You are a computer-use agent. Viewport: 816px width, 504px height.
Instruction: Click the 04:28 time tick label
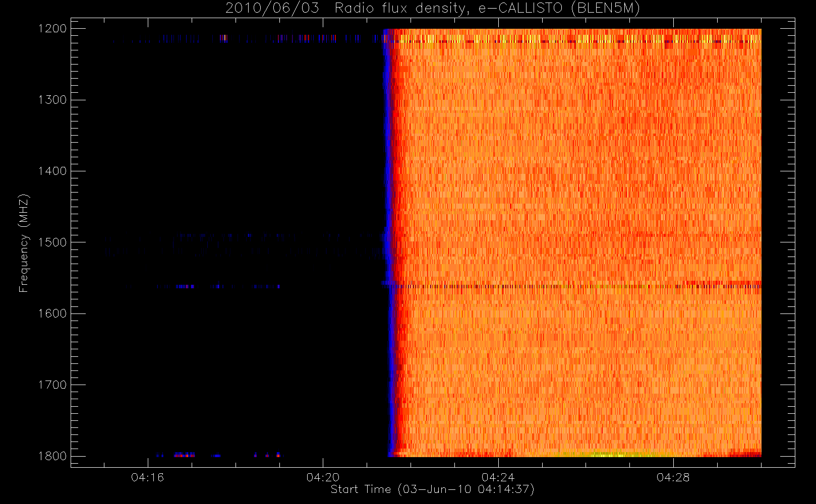coord(673,477)
